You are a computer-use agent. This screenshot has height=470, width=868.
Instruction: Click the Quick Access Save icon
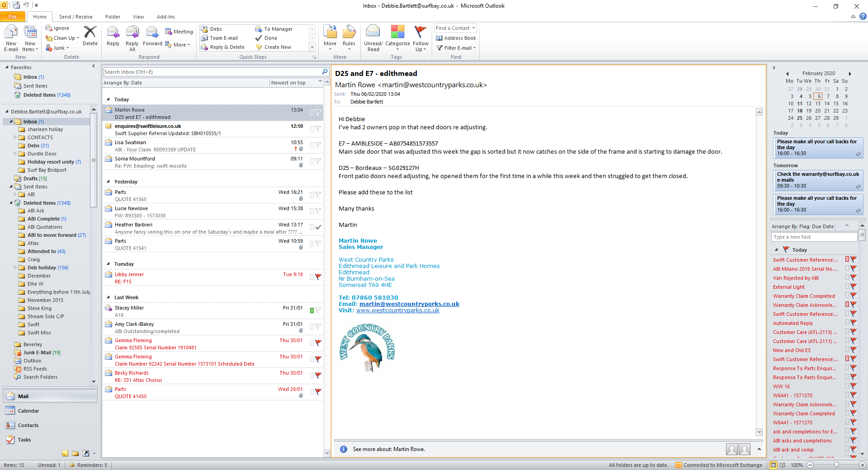coord(16,5)
